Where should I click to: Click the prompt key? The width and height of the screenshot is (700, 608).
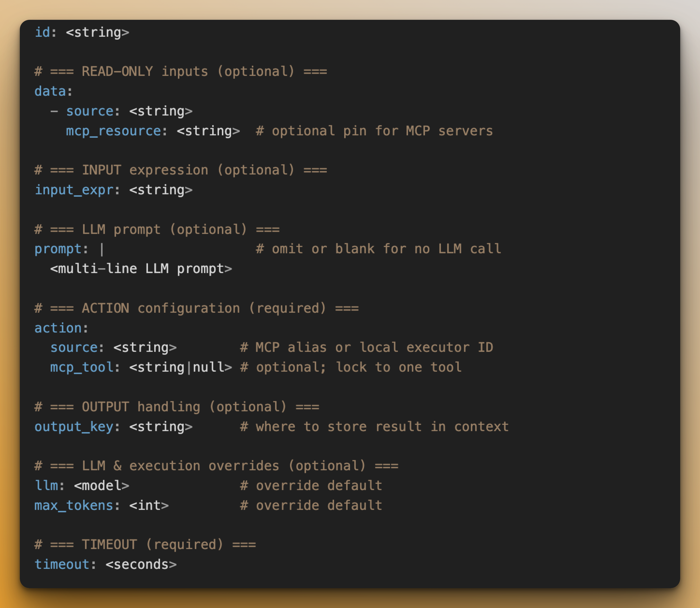tap(58, 249)
